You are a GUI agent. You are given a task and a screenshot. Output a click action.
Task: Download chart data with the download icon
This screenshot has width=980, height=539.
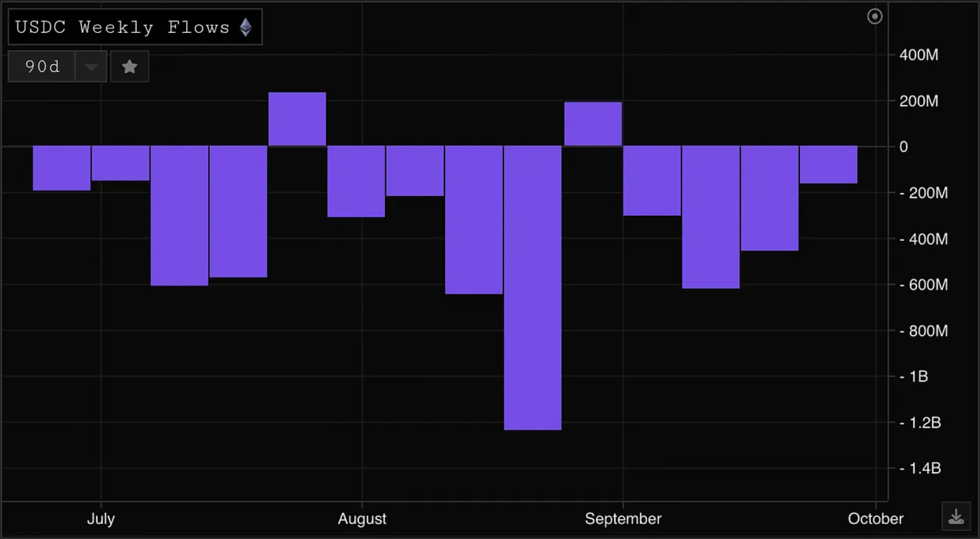coord(956,517)
